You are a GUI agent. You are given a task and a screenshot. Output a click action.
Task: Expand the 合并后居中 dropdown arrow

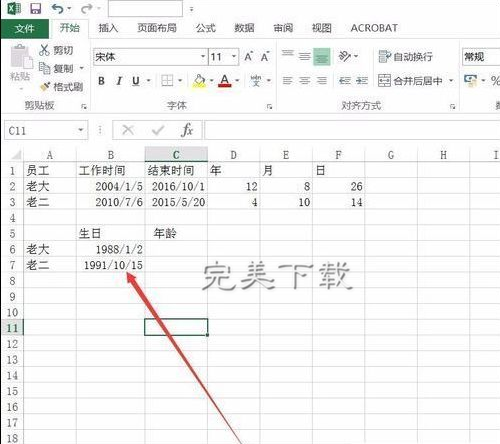click(x=451, y=81)
